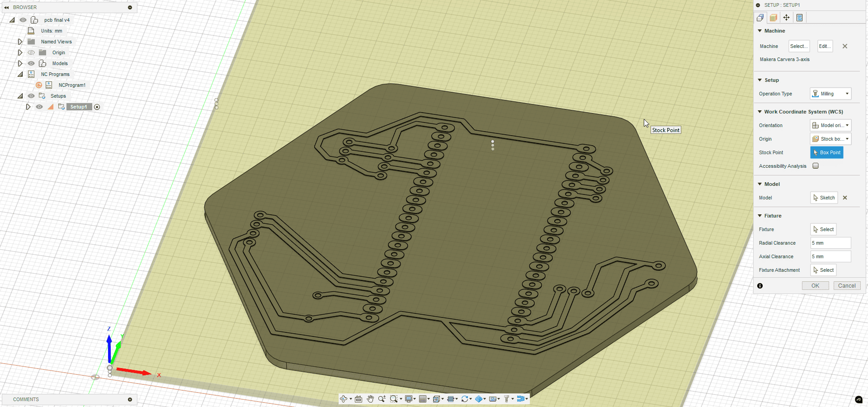The height and width of the screenshot is (407, 868).
Task: Collapse the Fixture section header
Action: (x=760, y=216)
